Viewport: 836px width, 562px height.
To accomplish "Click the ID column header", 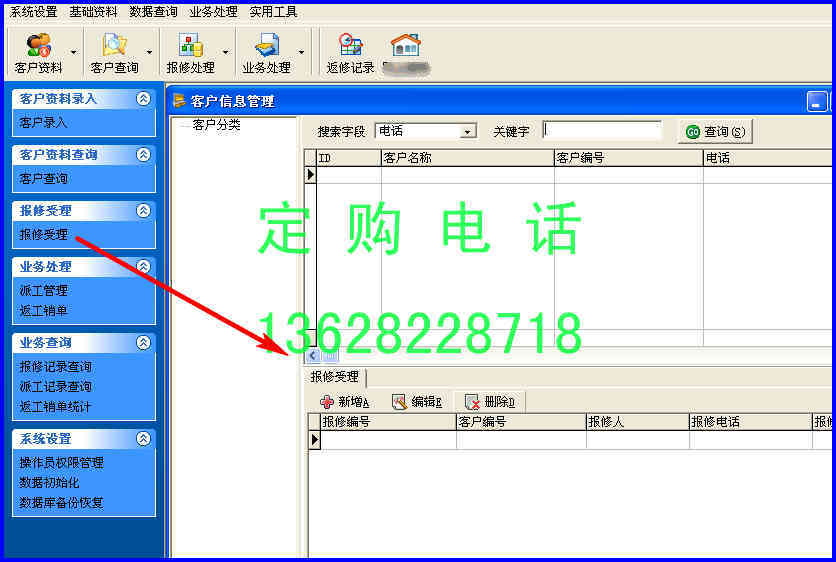I will [349, 158].
